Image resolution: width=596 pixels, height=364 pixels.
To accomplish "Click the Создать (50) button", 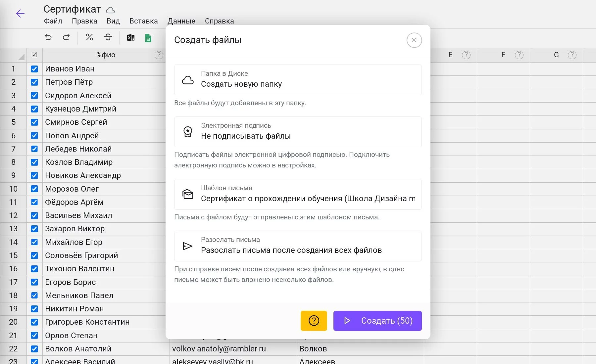I will [x=377, y=321].
